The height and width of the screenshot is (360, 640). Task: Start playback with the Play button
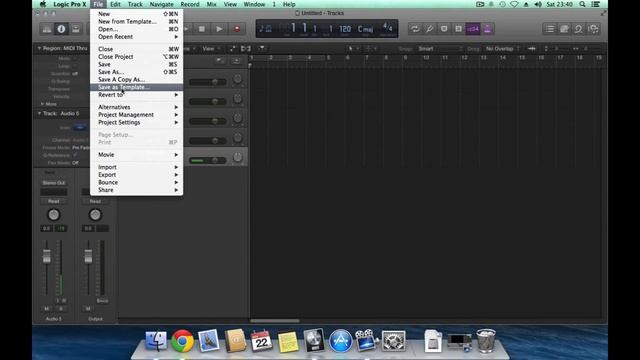click(x=219, y=29)
